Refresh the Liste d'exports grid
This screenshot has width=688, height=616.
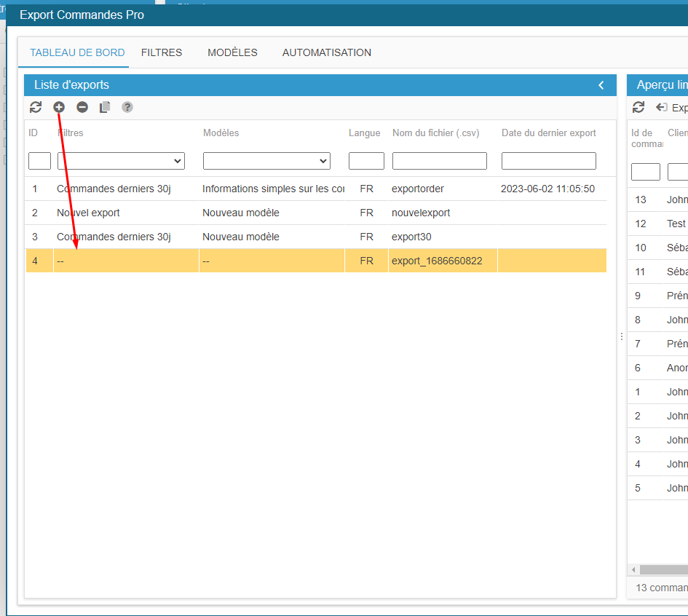coord(36,107)
